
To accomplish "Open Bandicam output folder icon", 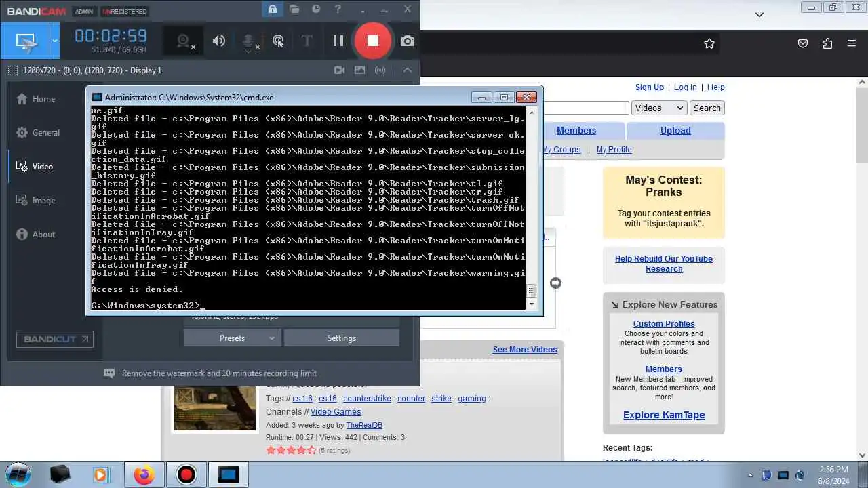I will 294,9.
